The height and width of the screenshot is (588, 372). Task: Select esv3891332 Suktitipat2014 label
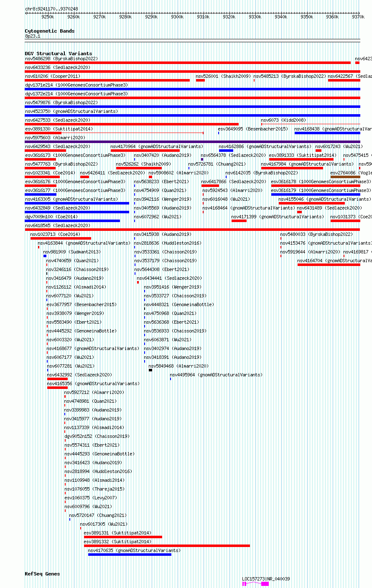tap(117, 542)
